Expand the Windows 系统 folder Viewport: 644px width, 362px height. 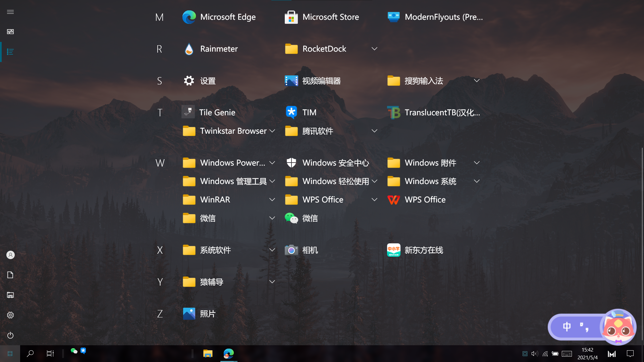477,181
